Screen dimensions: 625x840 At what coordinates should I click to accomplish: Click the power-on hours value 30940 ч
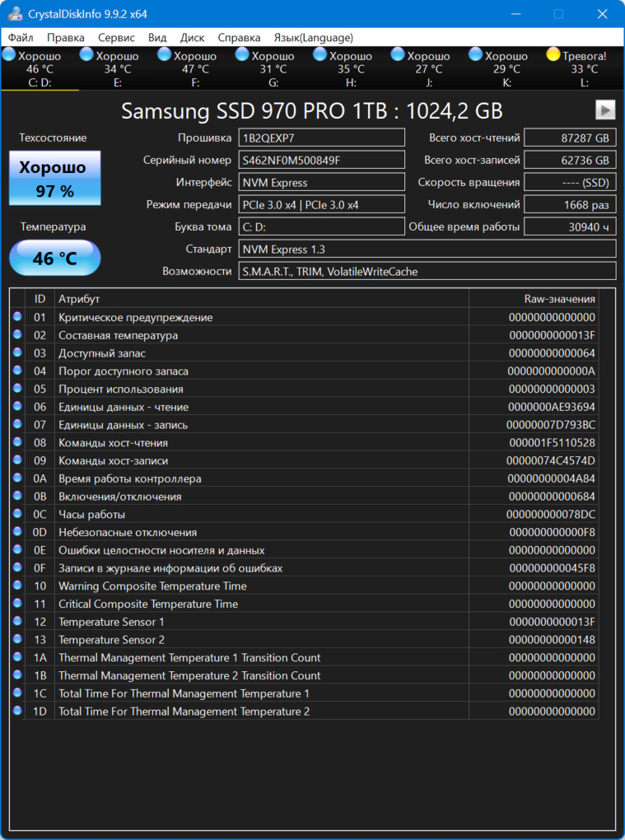tap(570, 226)
